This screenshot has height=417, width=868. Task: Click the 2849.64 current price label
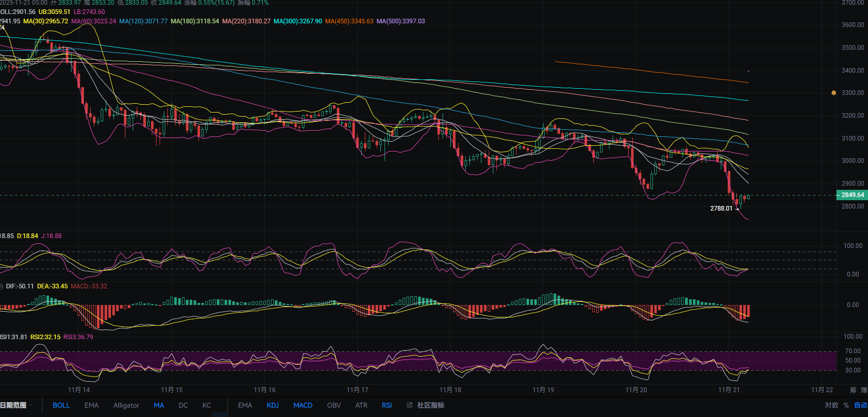tap(852, 195)
